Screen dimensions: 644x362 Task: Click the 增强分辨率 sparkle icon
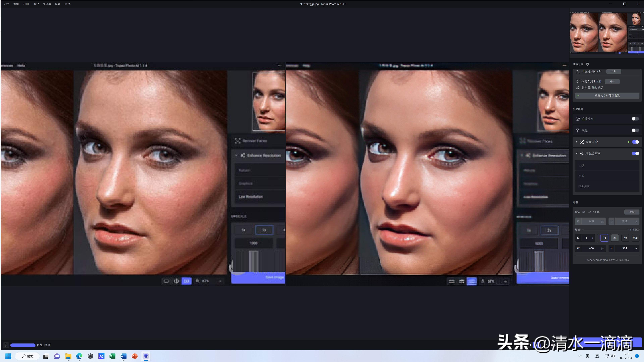(x=582, y=153)
